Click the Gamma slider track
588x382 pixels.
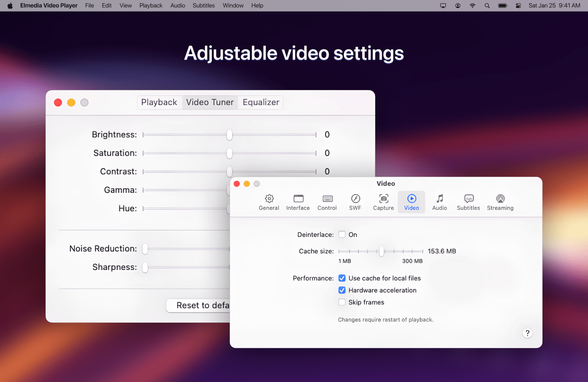pos(186,190)
